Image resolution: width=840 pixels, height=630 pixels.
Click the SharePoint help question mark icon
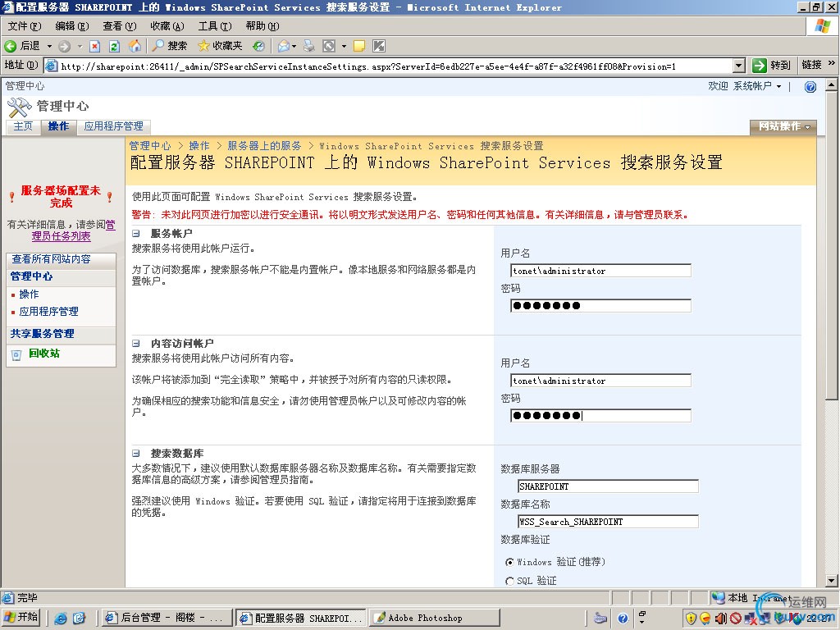[810, 87]
